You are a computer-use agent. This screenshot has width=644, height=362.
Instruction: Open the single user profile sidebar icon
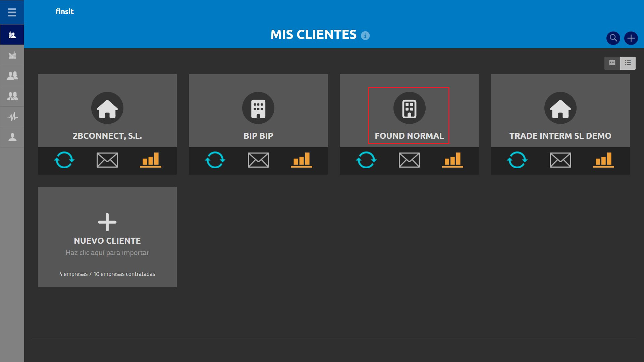(x=12, y=137)
